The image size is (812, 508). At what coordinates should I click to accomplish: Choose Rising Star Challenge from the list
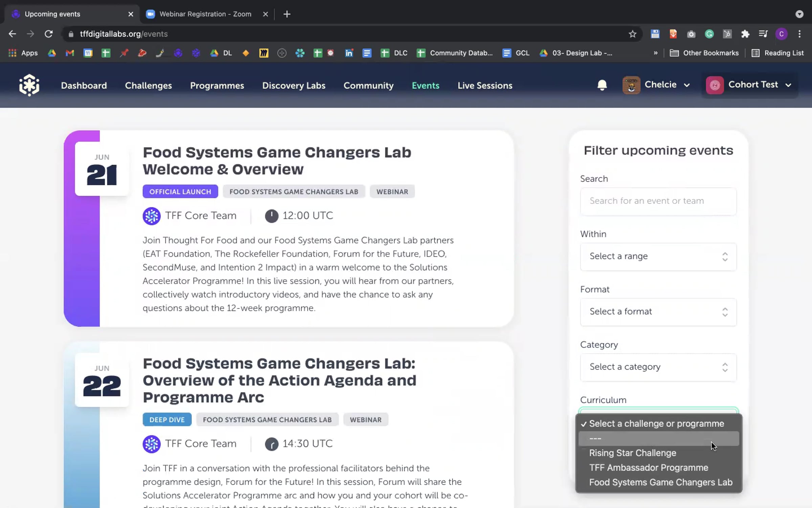[x=632, y=453]
